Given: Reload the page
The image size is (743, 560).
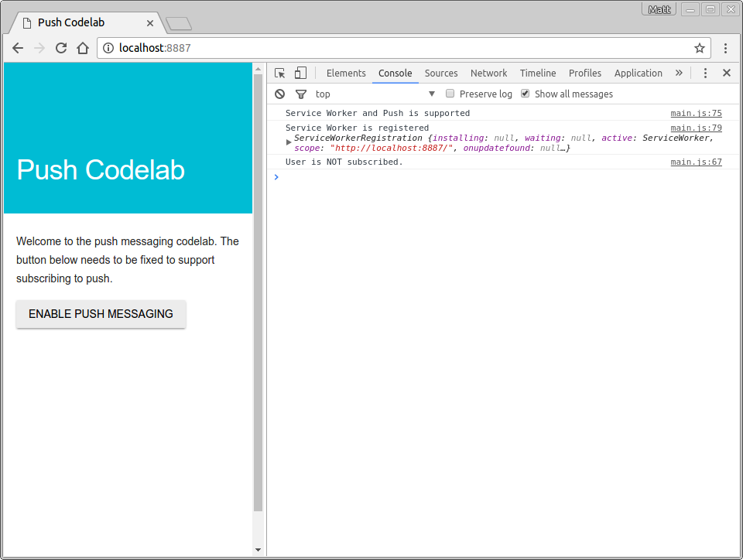Looking at the screenshot, I should (x=61, y=48).
